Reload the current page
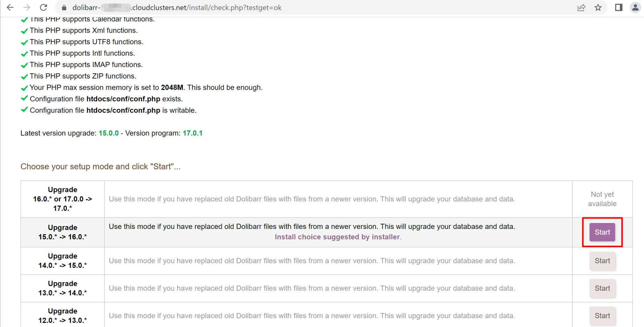The height and width of the screenshot is (327, 644). 43,7
